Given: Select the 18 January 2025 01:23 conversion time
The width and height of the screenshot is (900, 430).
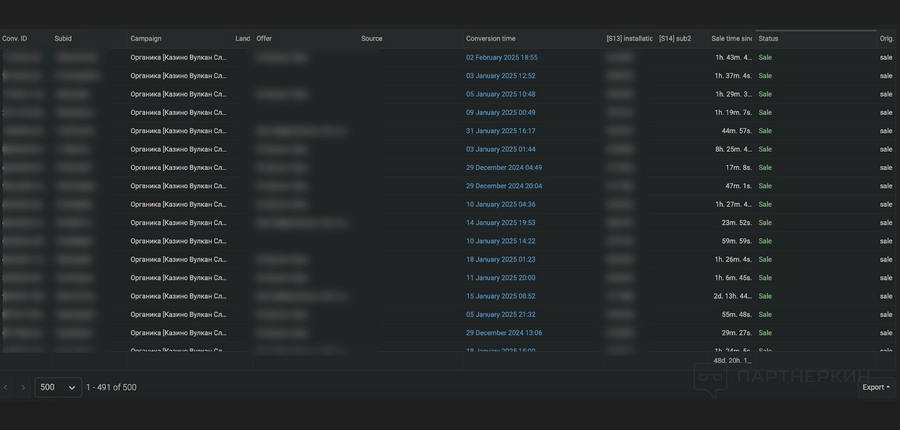Looking at the screenshot, I should click(x=501, y=259).
